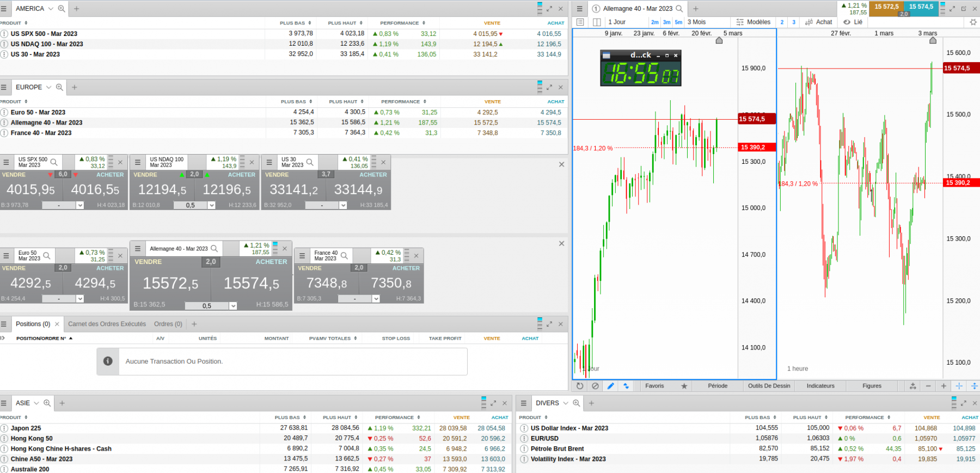This screenshot has height=473, width=980.
Task: Switch to Carnet des Ordres Exécutés tab
Action: pyautogui.click(x=107, y=324)
